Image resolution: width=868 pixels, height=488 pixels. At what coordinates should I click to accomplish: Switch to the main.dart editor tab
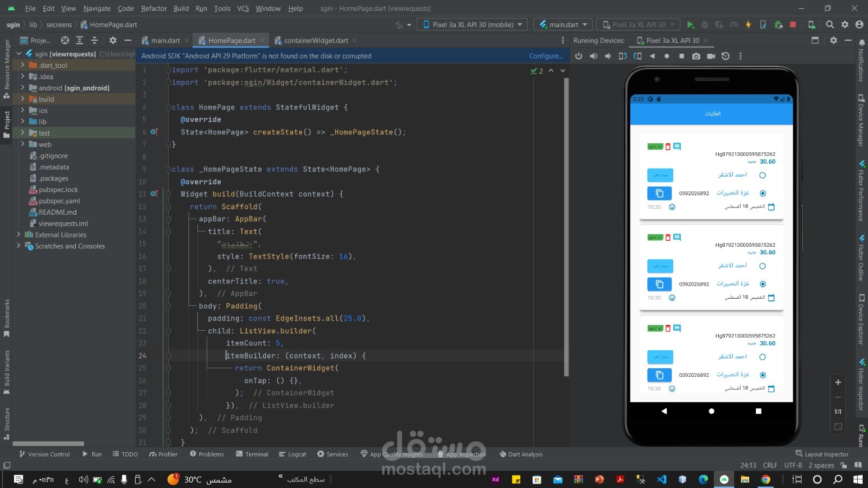pyautogui.click(x=165, y=40)
